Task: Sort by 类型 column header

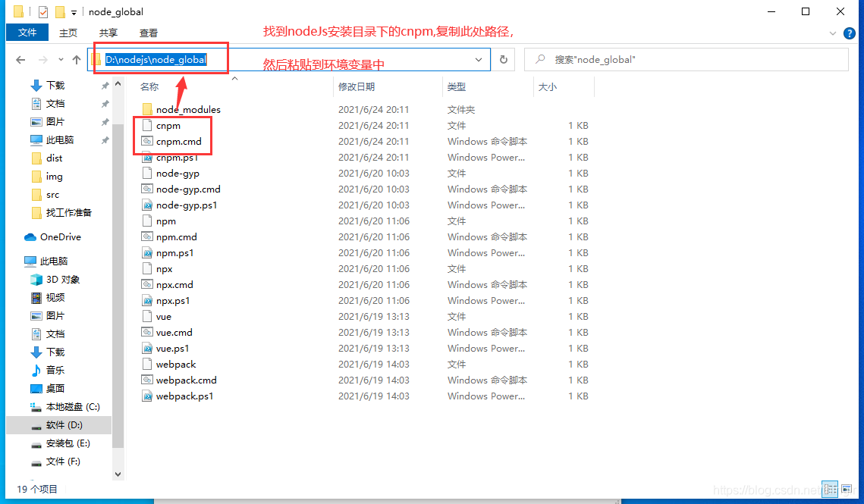Action: [456, 86]
